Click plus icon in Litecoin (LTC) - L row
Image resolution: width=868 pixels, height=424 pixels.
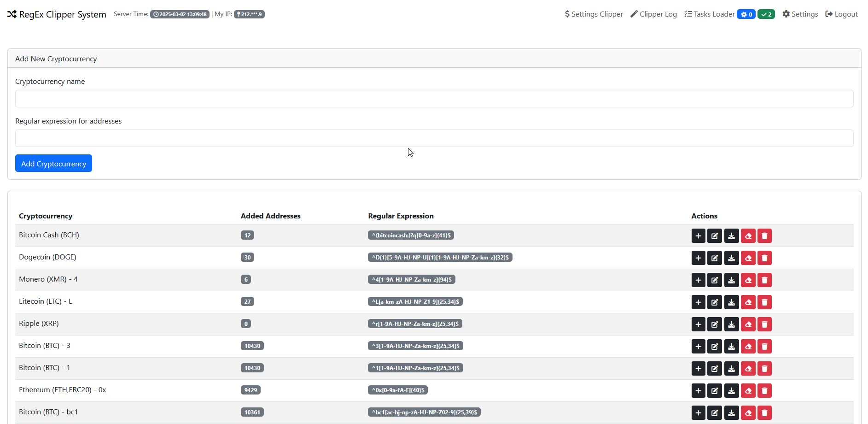(698, 302)
